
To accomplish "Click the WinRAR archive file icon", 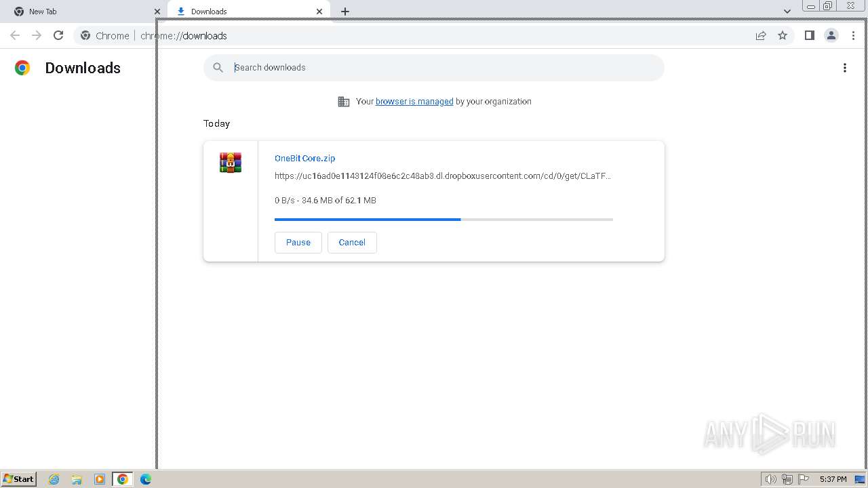I will (x=231, y=163).
